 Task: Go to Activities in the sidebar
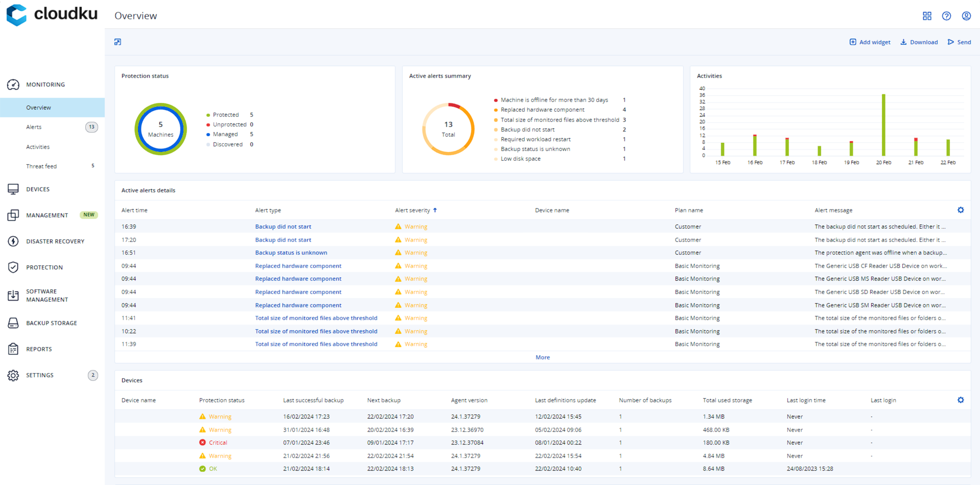[x=38, y=147]
